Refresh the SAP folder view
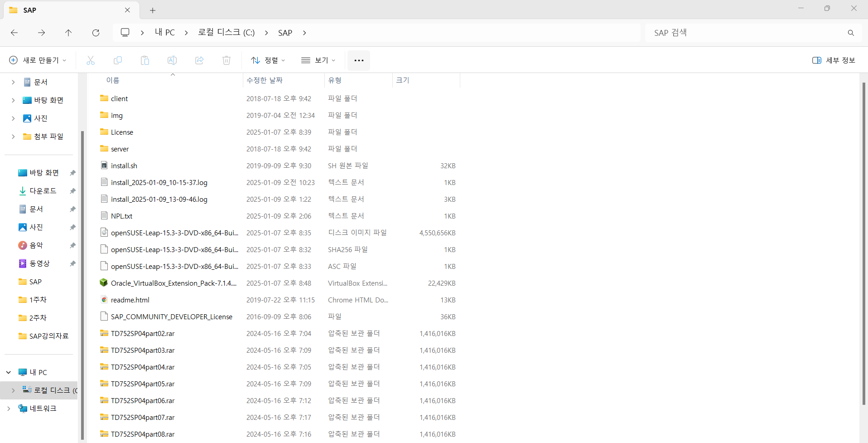The height and width of the screenshot is (443, 868). pos(96,33)
